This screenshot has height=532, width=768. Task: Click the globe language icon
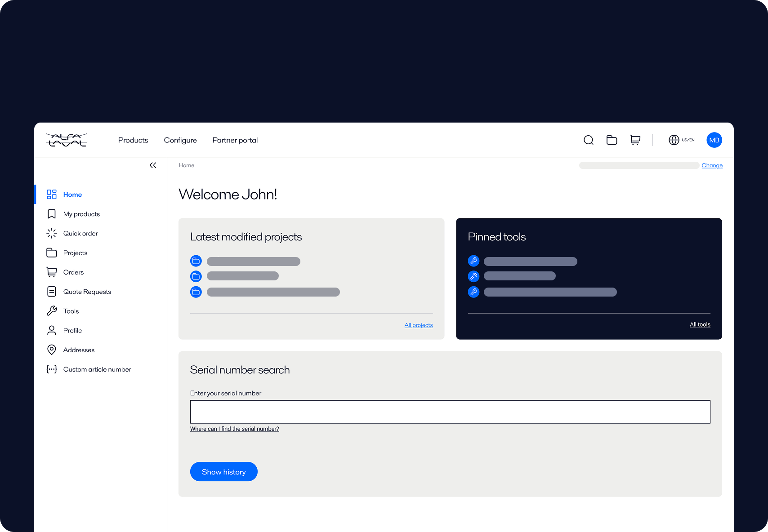click(674, 140)
